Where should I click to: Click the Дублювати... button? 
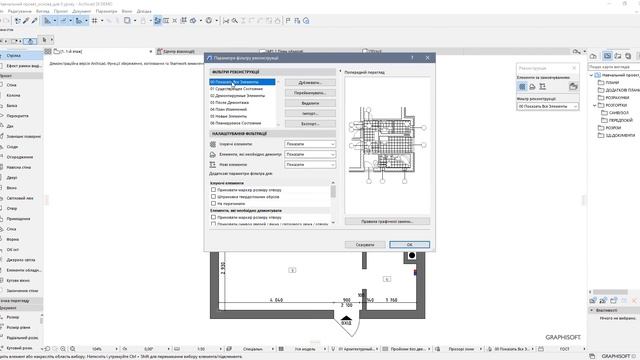tap(310, 82)
